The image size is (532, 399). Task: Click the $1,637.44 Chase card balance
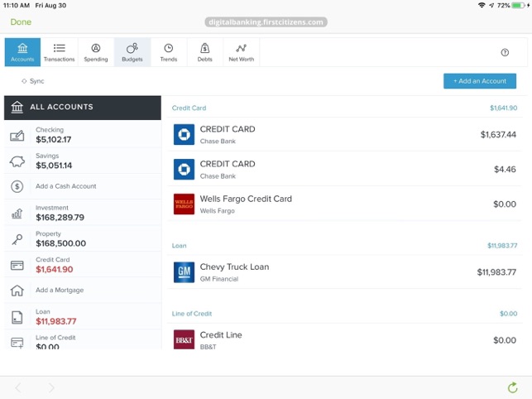(x=498, y=134)
